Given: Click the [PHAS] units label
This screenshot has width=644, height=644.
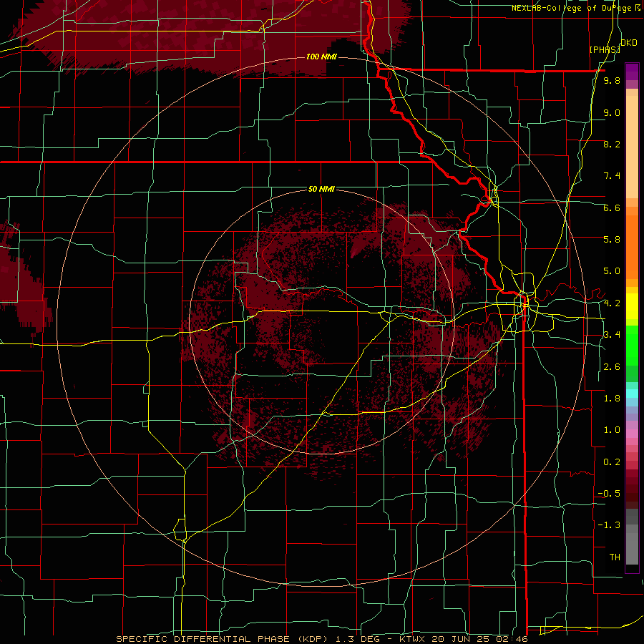Looking at the screenshot, I should [x=605, y=49].
